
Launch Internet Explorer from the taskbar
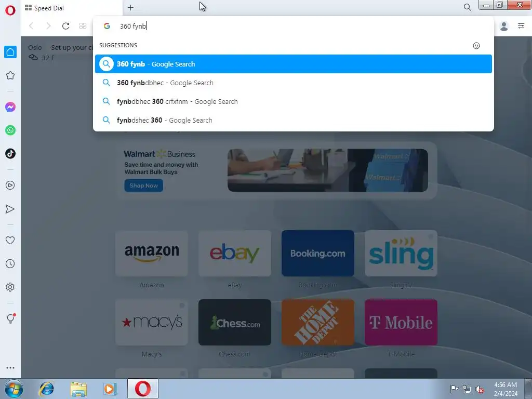pyautogui.click(x=46, y=389)
